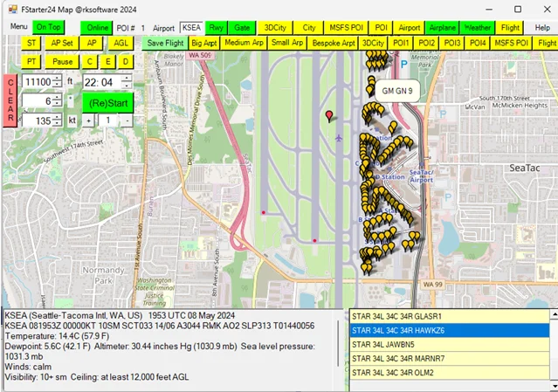Click the airplane icon on the runway
558x392 pixels.
coord(339,138)
